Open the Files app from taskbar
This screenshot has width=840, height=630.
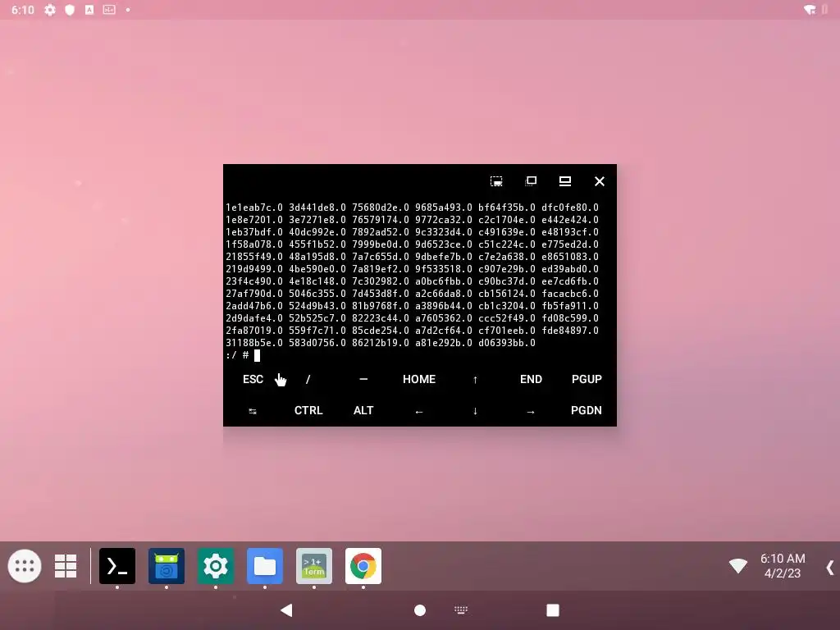click(x=265, y=566)
